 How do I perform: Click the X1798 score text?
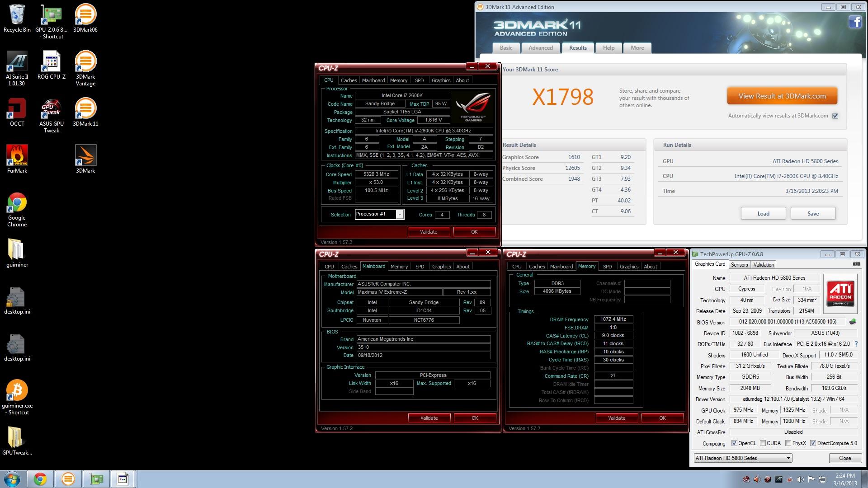(563, 97)
